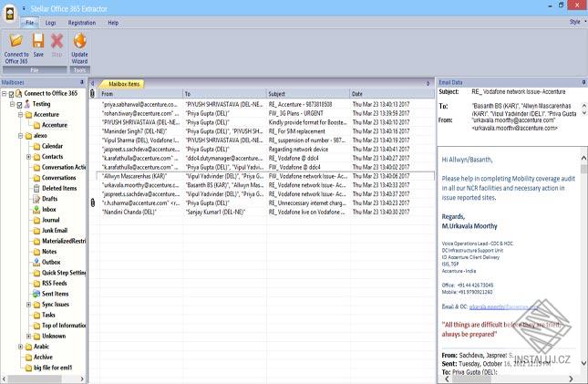Expand the Unknown folder
Image resolution: width=588 pixels, height=384 pixels.
click(29, 336)
